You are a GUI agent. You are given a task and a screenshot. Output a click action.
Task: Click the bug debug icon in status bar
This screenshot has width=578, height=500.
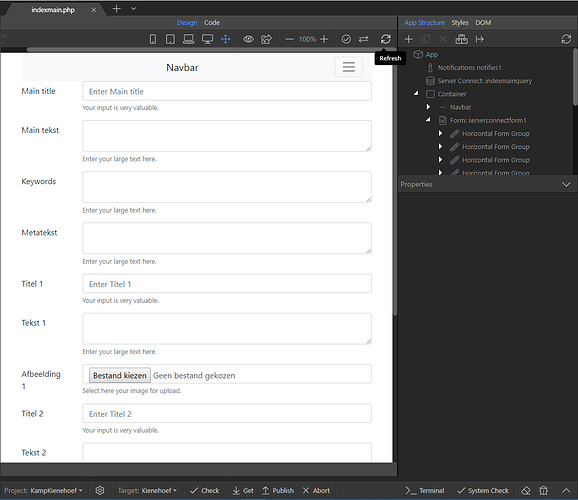(544, 490)
